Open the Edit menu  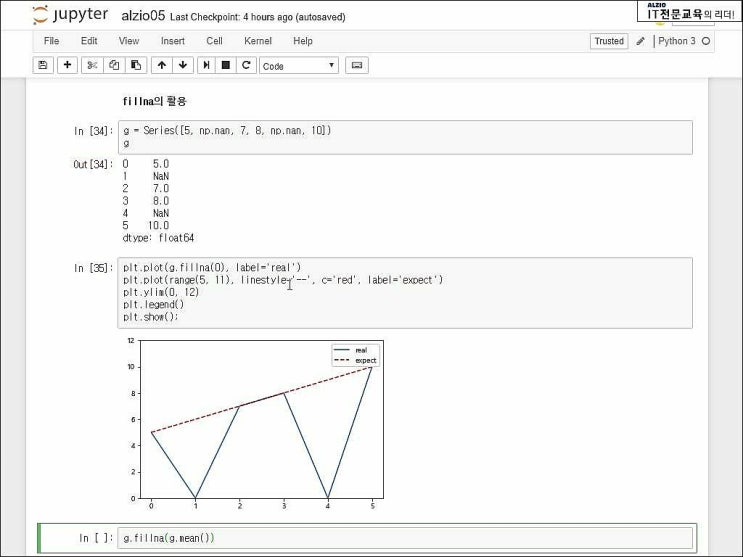pos(89,41)
